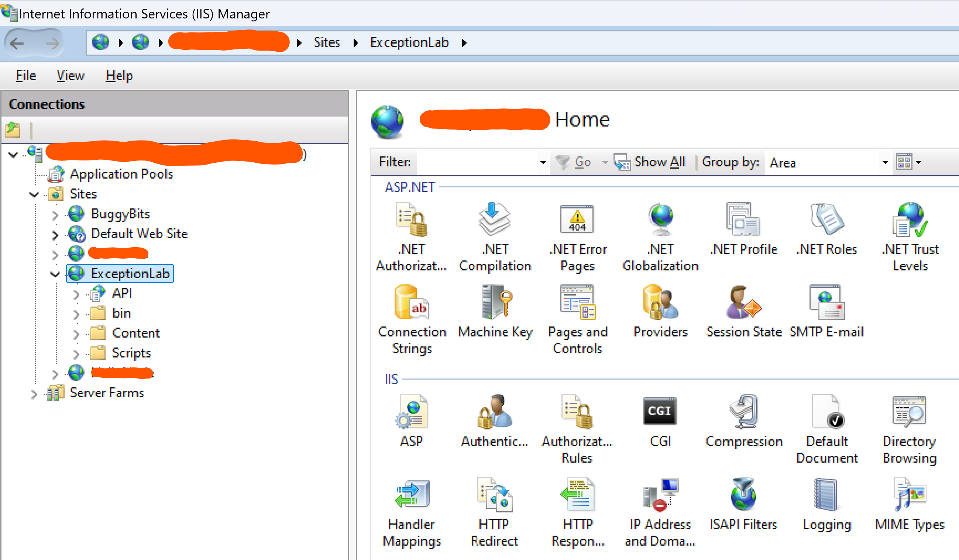Screen dimensions: 959x560
Task: Select Application Pools in Connections tree
Action: coord(121,174)
